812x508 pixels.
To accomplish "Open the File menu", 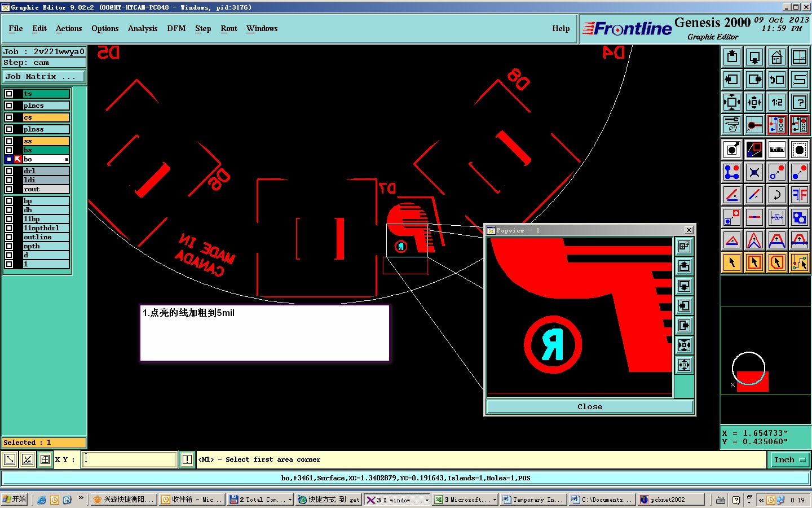I will (x=16, y=28).
